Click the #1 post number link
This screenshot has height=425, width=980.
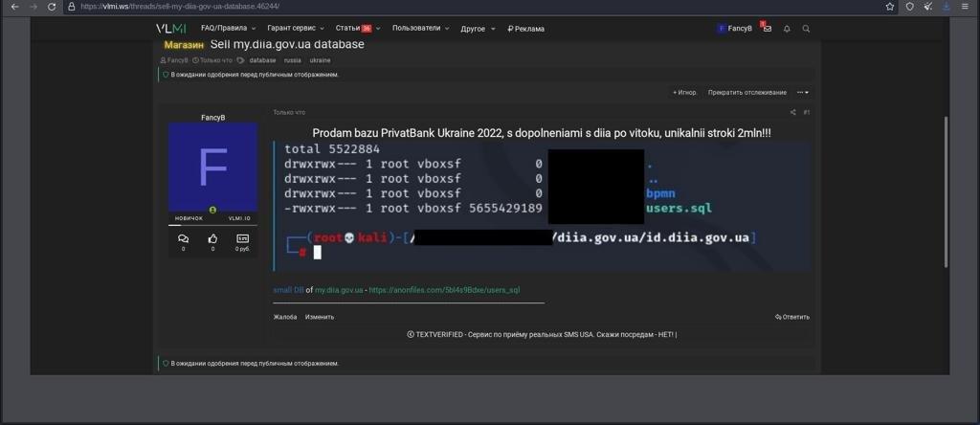806,113
